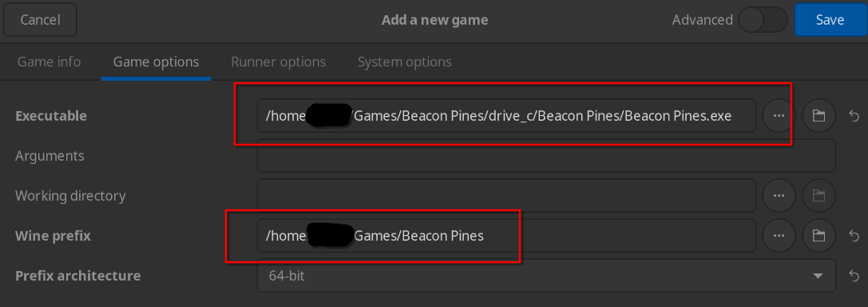
Task: Toggle the Advanced switch
Action: pyautogui.click(x=763, y=20)
